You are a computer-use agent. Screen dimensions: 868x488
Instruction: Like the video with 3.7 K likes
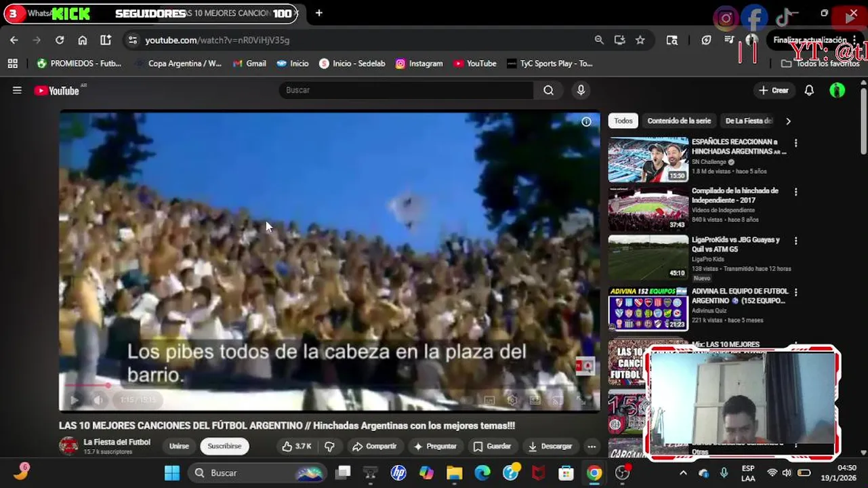tap(297, 446)
